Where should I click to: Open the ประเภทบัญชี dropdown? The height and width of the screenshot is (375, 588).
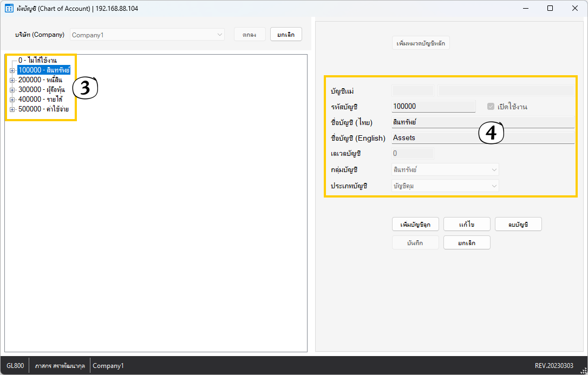coord(445,186)
